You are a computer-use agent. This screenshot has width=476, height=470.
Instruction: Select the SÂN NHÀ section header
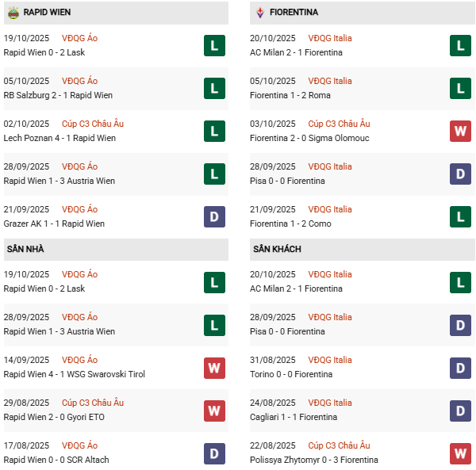[25, 249]
